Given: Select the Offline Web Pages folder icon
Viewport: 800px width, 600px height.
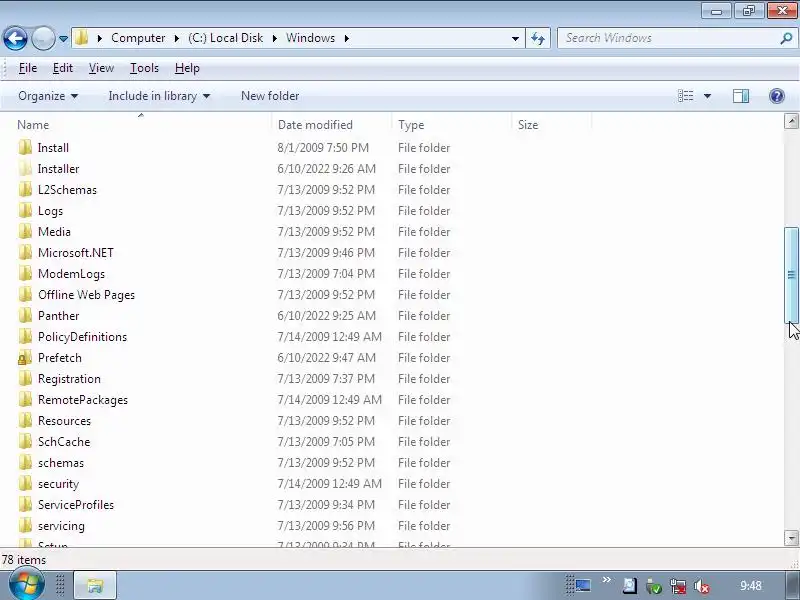Looking at the screenshot, I should (x=25, y=294).
